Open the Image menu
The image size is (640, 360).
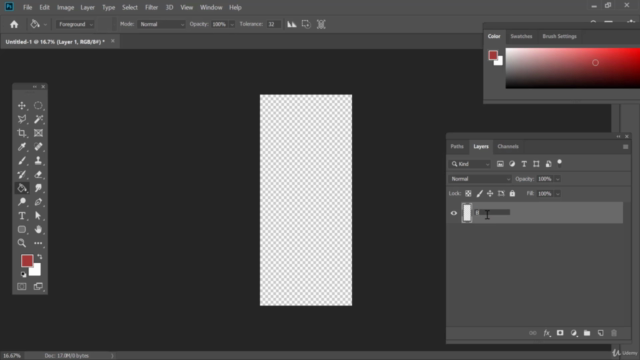coord(65,7)
